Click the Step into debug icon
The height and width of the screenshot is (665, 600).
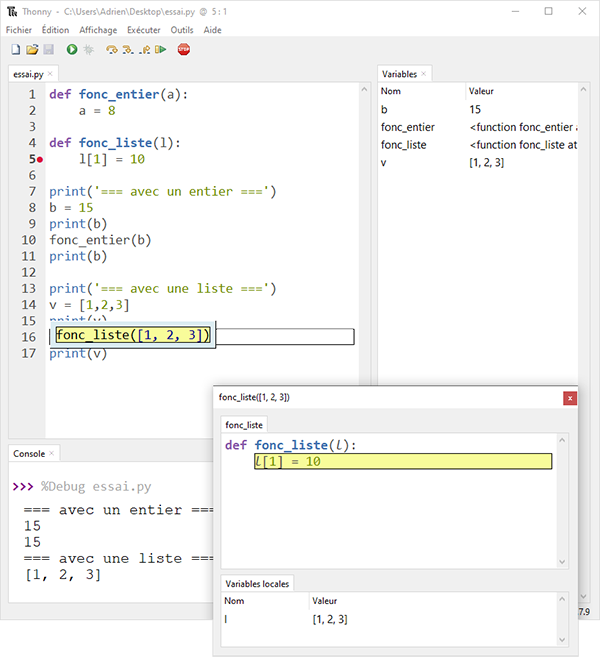pos(129,49)
